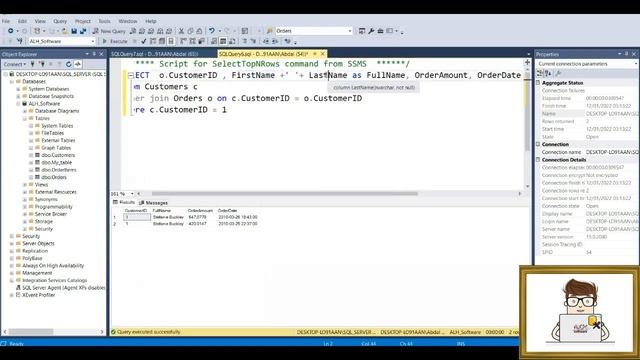Click 'Query executed successfully' status message
The height and width of the screenshot is (360, 640).
point(149,332)
